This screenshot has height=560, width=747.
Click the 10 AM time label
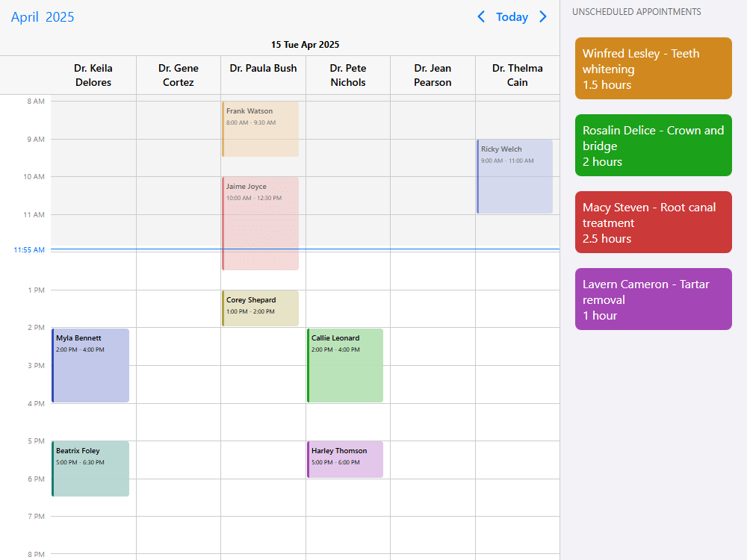34,177
